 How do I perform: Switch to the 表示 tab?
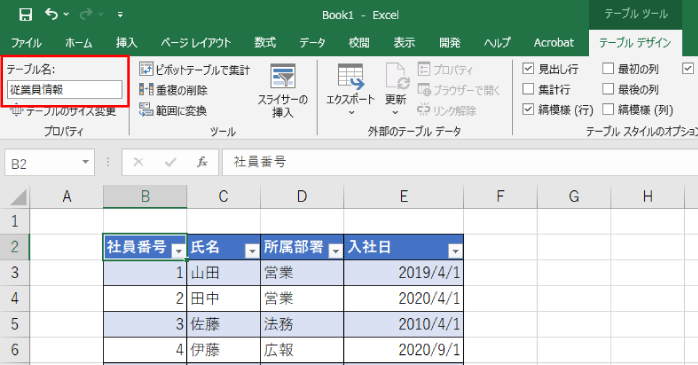404,43
